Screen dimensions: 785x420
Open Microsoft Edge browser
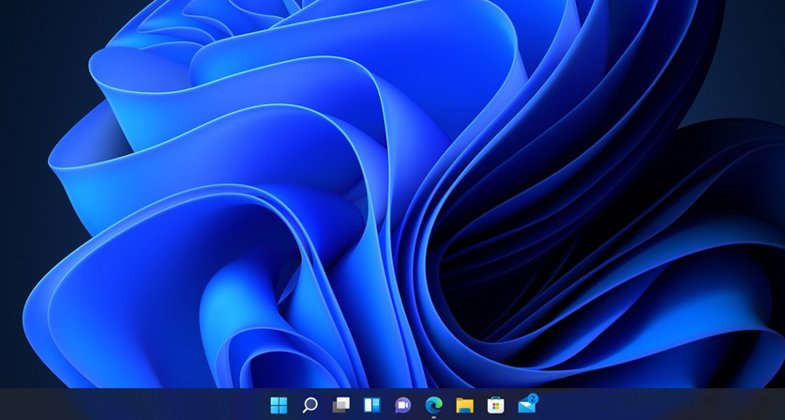coord(434,404)
